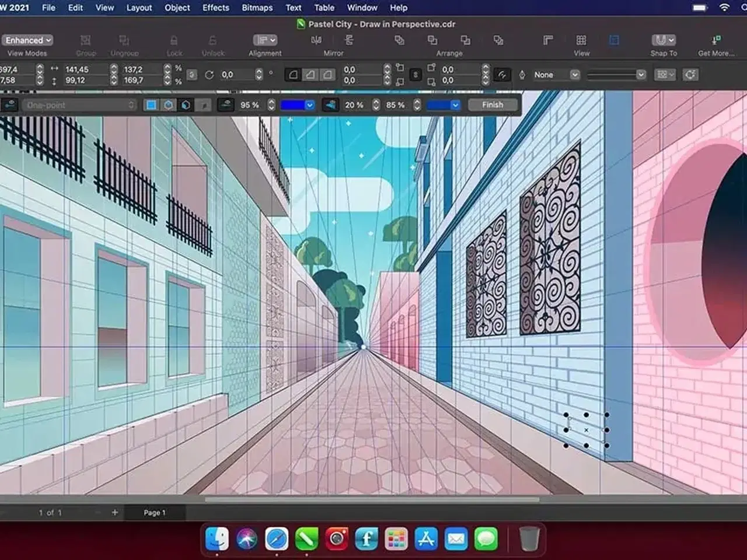Open the Layout menu
This screenshot has height=560, width=747.
139,8
